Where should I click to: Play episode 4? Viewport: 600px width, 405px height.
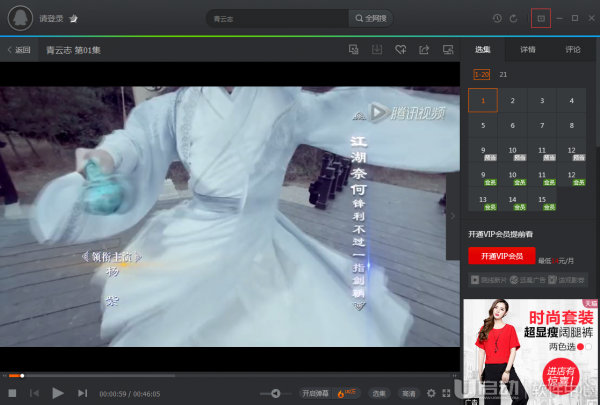[571, 100]
